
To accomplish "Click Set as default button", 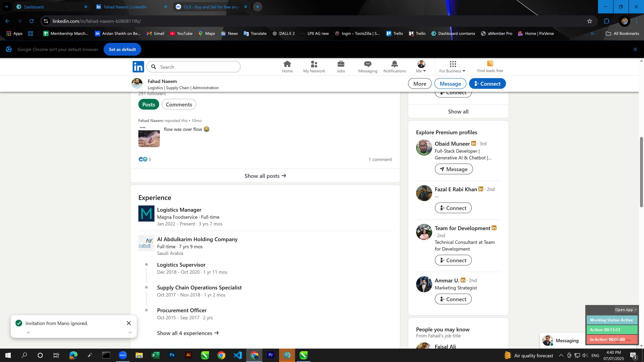I will point(122,49).
